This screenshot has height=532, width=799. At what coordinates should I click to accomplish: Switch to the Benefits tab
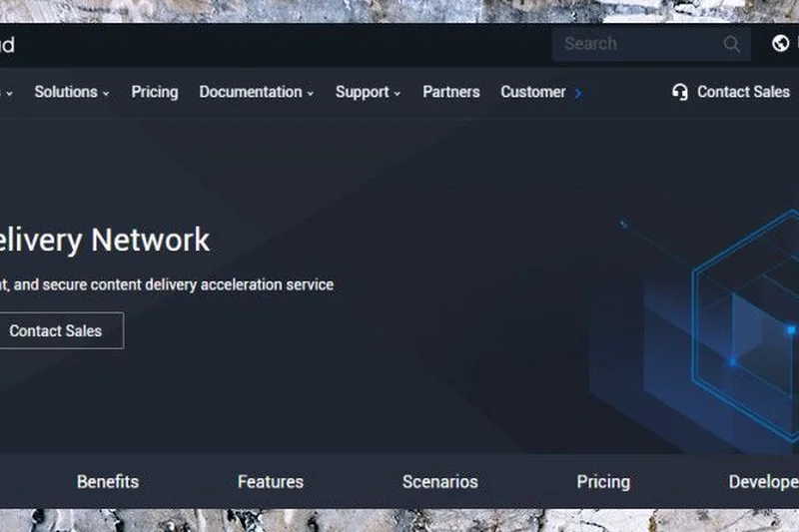[x=108, y=482]
